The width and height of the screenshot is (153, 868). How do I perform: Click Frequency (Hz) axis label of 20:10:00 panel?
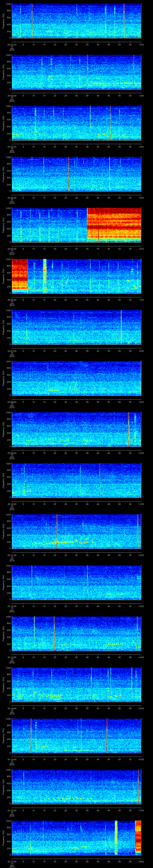pos(3,481)
